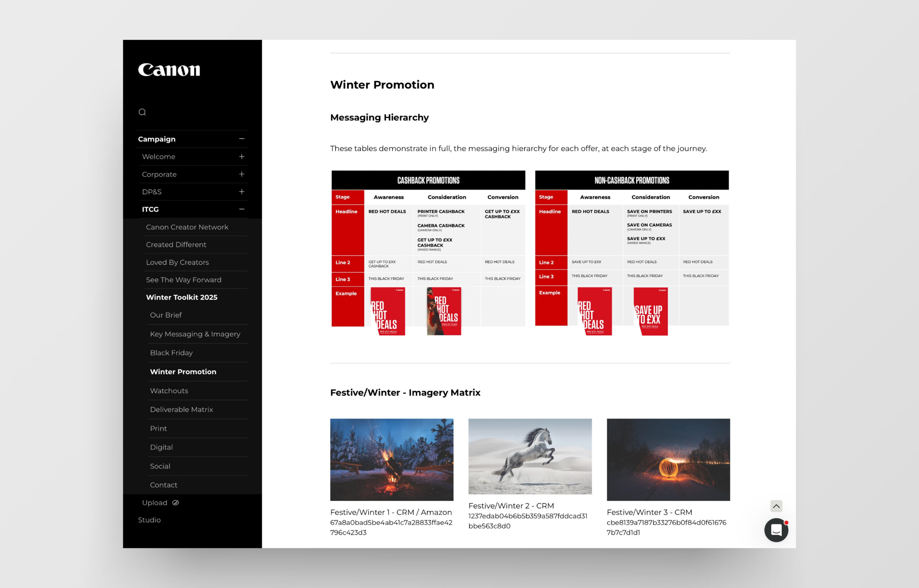Go to Black Friday page
This screenshot has height=588, width=919.
[171, 353]
